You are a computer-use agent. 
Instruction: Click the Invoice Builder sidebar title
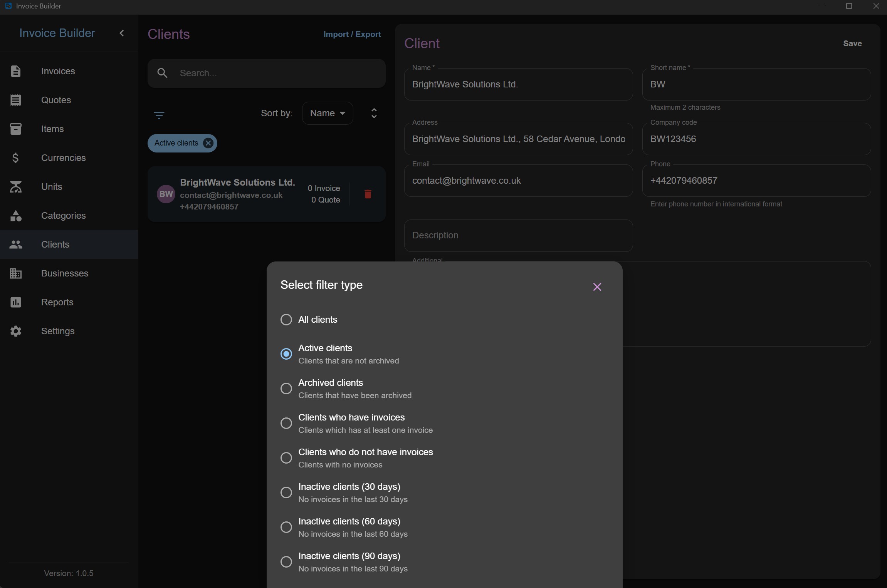(x=57, y=33)
